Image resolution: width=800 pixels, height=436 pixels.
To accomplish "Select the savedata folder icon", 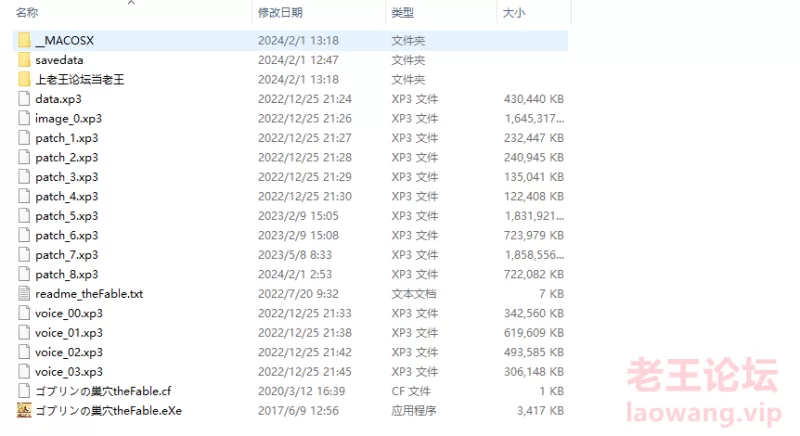I will [24, 60].
